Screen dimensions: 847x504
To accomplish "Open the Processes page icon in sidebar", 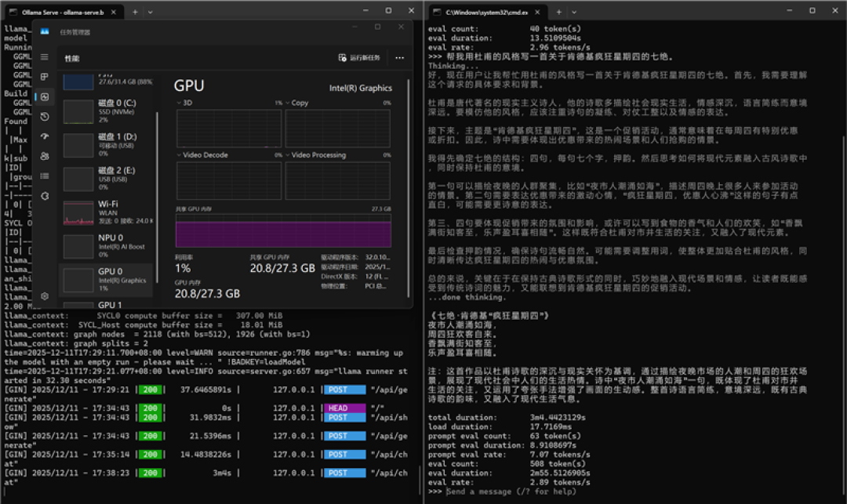I will 44,77.
